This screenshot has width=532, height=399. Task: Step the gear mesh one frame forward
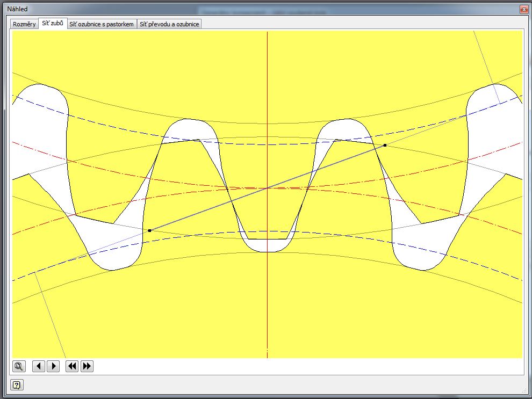[53, 366]
